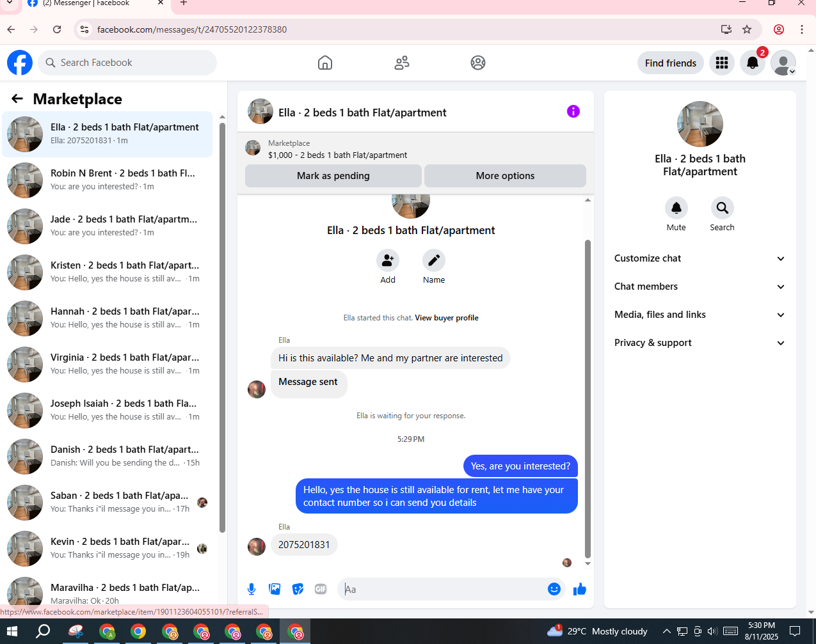The image size is (816, 644).
Task: Open Kevin conversation in list
Action: click(108, 549)
